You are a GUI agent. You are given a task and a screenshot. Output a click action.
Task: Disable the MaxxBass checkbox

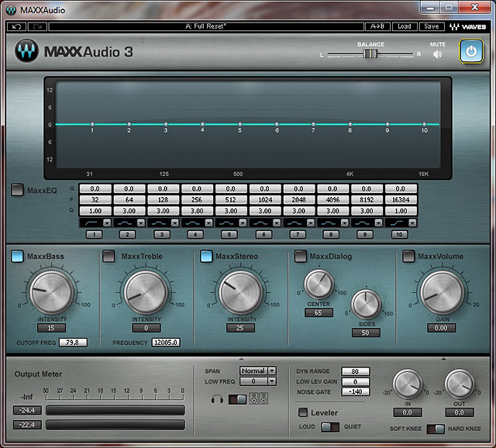[17, 257]
